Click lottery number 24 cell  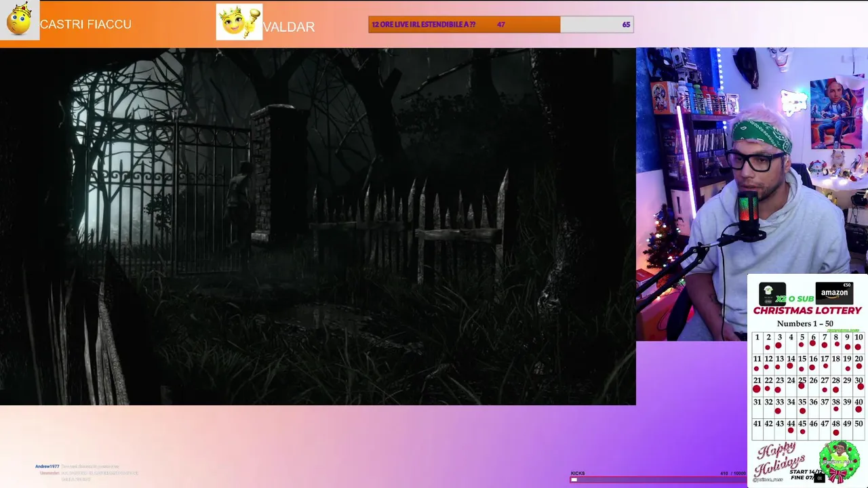point(791,386)
